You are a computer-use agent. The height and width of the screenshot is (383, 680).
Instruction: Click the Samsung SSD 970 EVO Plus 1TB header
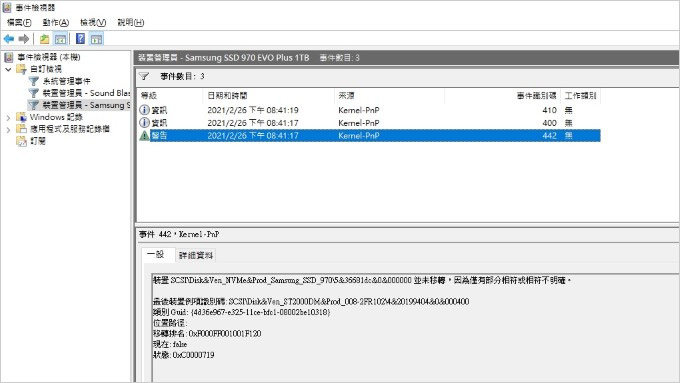[223, 58]
